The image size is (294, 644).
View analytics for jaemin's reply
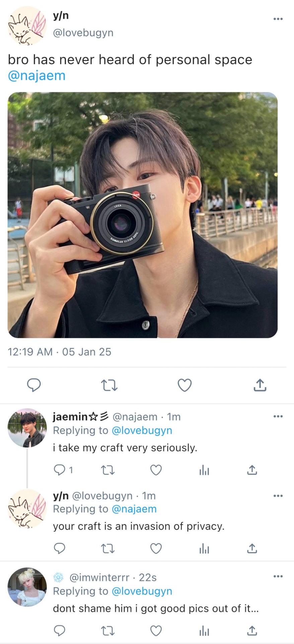pos(204,470)
